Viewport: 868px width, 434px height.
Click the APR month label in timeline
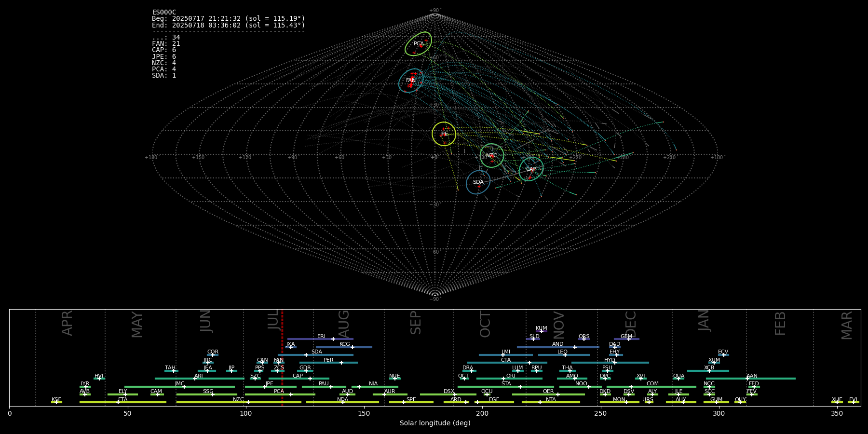[67, 323]
